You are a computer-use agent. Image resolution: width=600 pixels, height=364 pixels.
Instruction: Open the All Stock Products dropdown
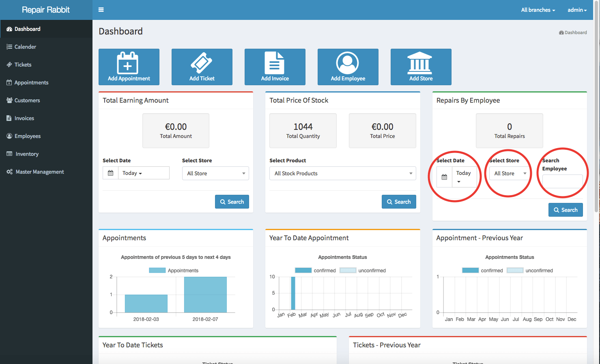coord(343,173)
